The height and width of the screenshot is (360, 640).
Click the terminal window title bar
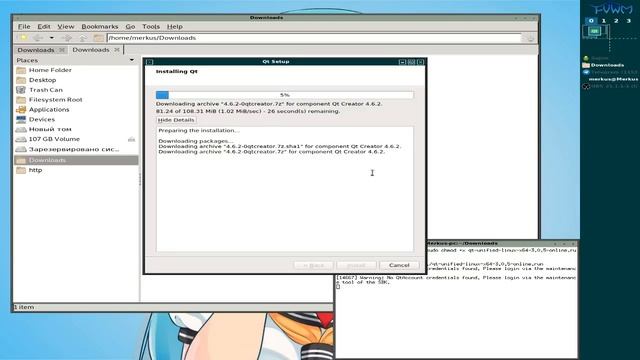click(x=502, y=243)
